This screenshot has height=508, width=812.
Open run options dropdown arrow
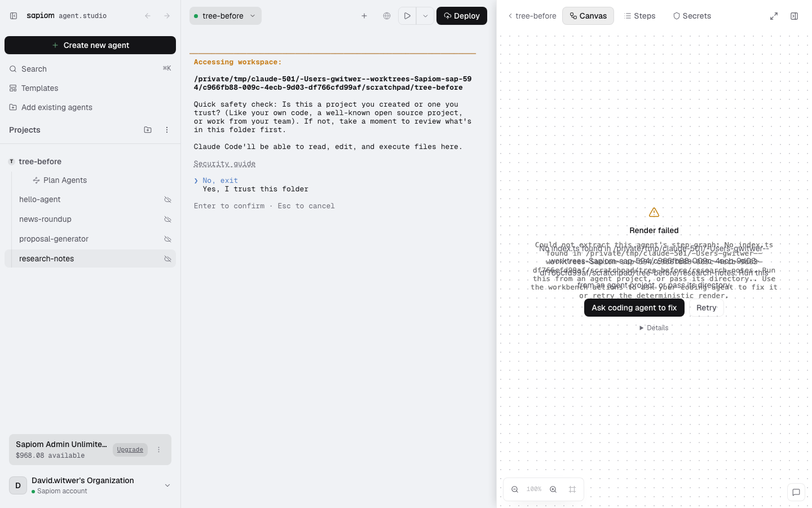(x=425, y=16)
